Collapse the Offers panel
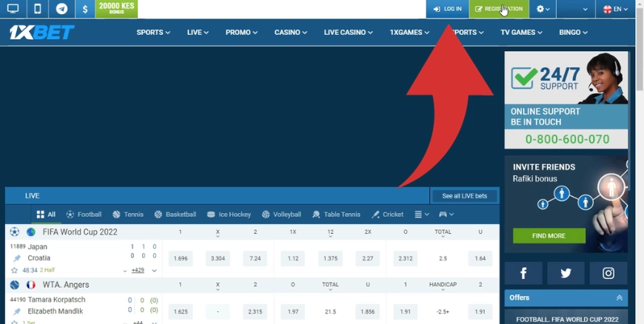 [620, 297]
